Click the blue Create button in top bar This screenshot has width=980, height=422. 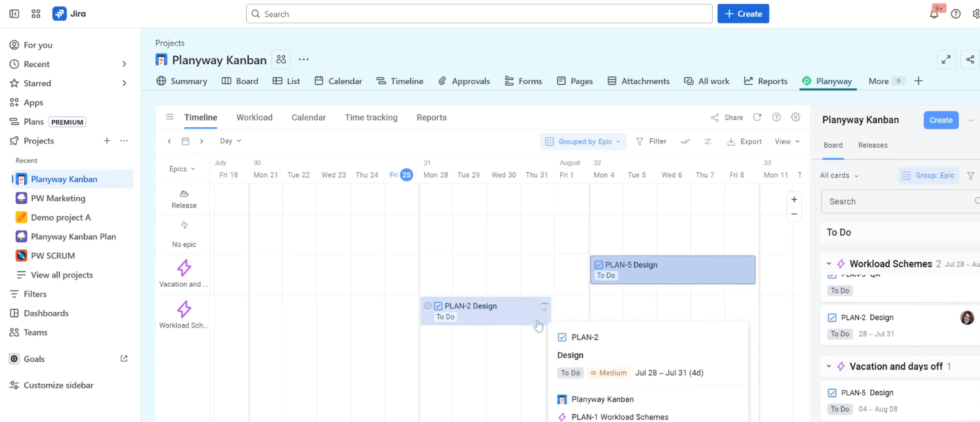point(743,14)
